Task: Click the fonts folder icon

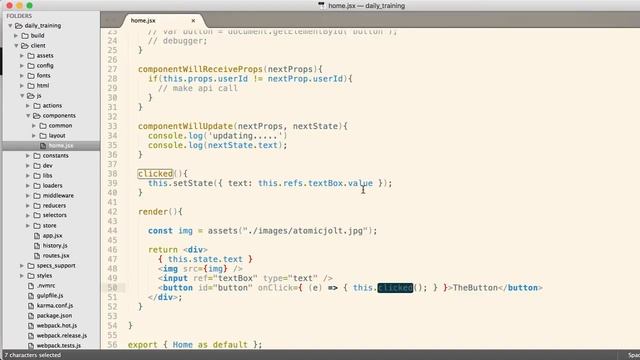Action: click(x=31, y=76)
